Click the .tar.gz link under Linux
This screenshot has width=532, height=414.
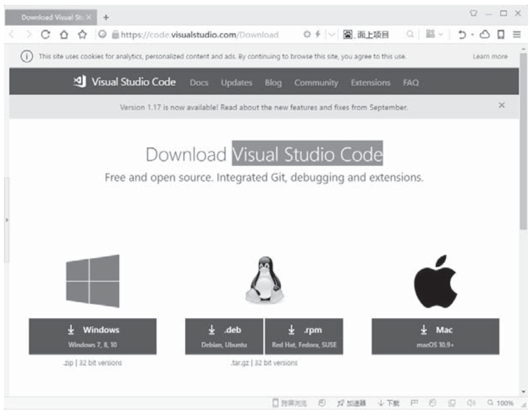[241, 363]
